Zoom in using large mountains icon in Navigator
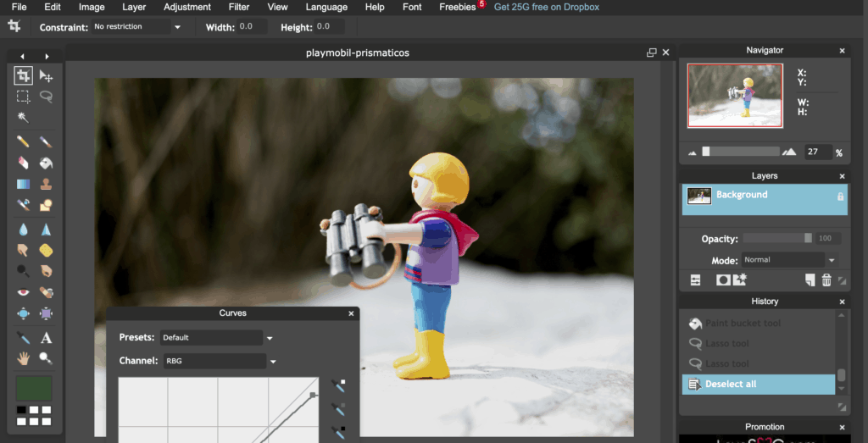868x443 pixels. pos(789,152)
